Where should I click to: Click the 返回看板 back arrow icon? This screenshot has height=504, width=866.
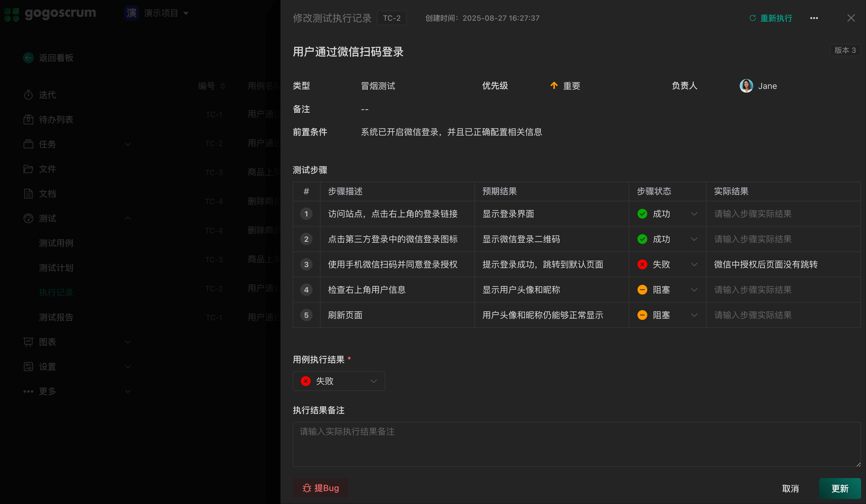pos(28,58)
